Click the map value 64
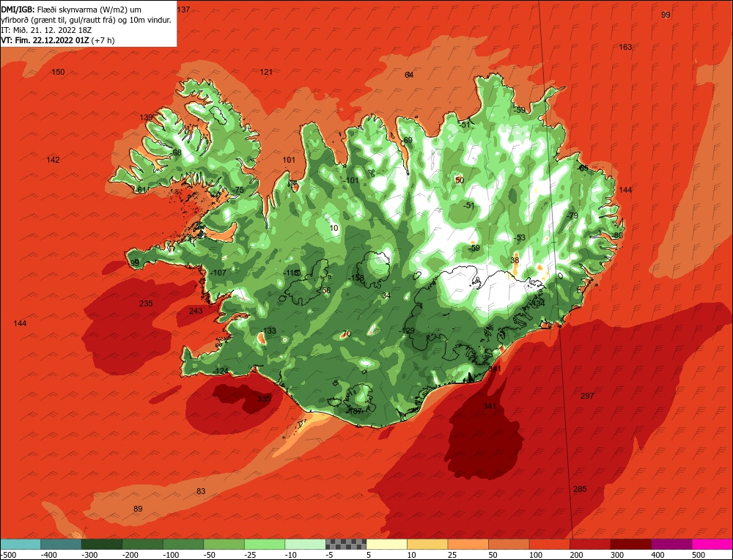This screenshot has width=733, height=560. tap(409, 75)
